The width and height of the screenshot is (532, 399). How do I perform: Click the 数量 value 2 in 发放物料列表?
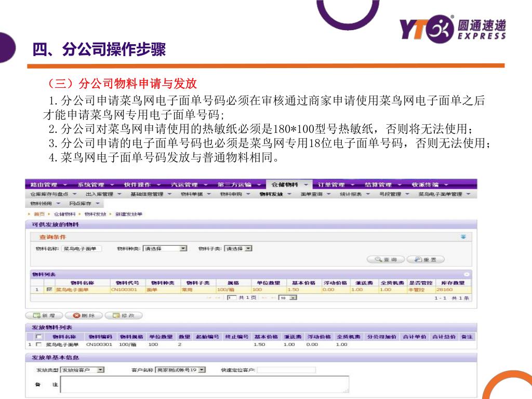(x=180, y=344)
